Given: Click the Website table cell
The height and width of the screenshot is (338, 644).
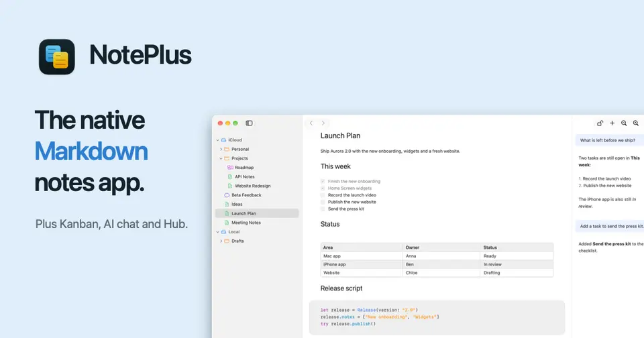Looking at the screenshot, I should (x=362, y=273).
